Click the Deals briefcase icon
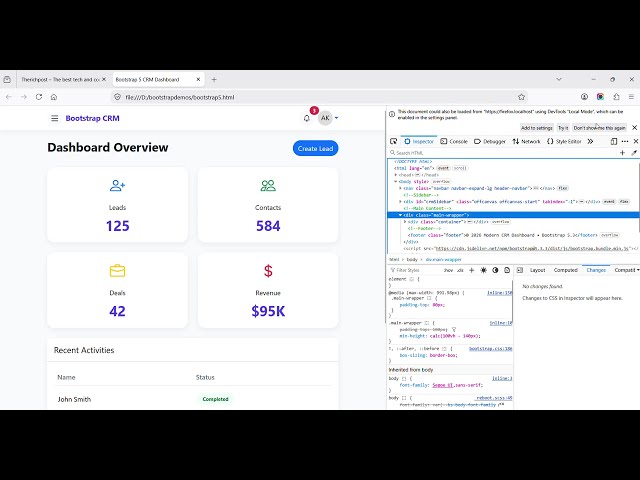640x480 pixels. [118, 271]
